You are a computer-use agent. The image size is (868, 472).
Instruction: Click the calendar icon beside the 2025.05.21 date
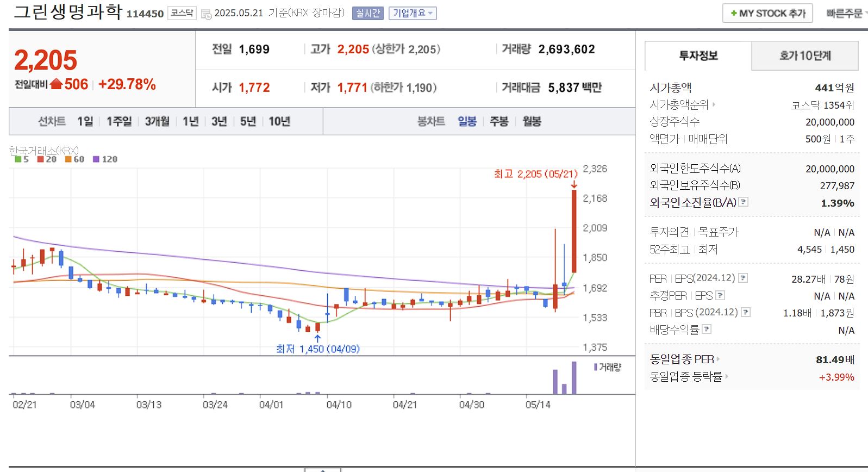click(206, 14)
